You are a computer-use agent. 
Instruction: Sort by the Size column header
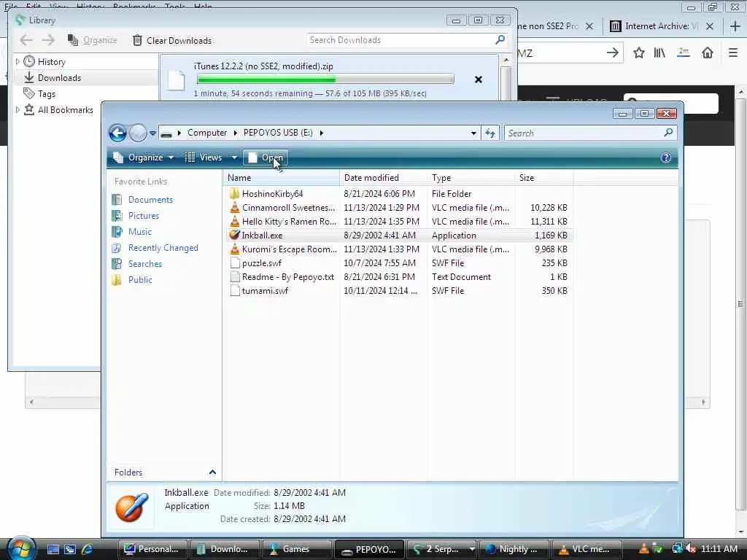click(543, 178)
